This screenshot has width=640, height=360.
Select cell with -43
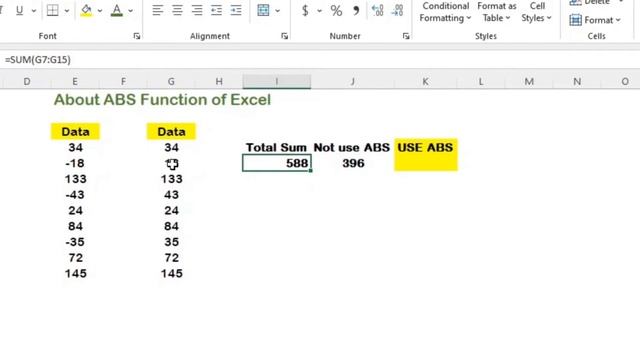(75, 195)
